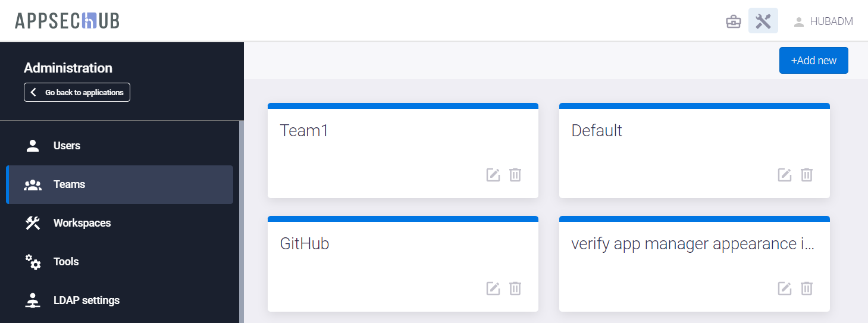Go to Users in the sidebar
This screenshot has height=323, width=868.
[x=67, y=146]
